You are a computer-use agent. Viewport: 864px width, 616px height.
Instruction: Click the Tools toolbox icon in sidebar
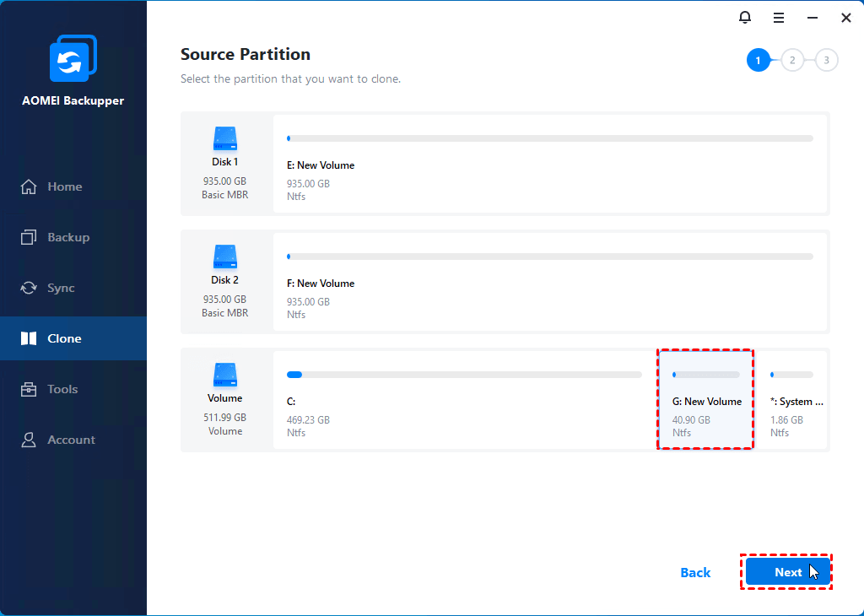[29, 389]
